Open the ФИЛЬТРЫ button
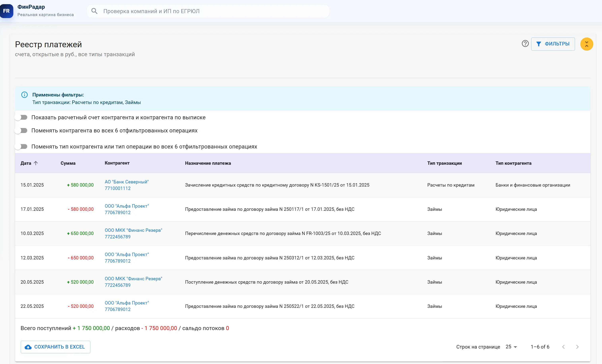602x364 pixels. pyautogui.click(x=553, y=44)
